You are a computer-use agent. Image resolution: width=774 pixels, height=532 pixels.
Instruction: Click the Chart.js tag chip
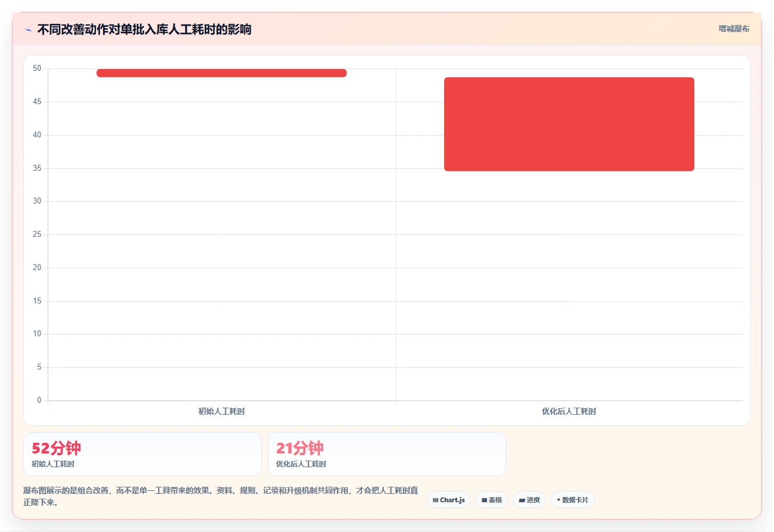[448, 500]
